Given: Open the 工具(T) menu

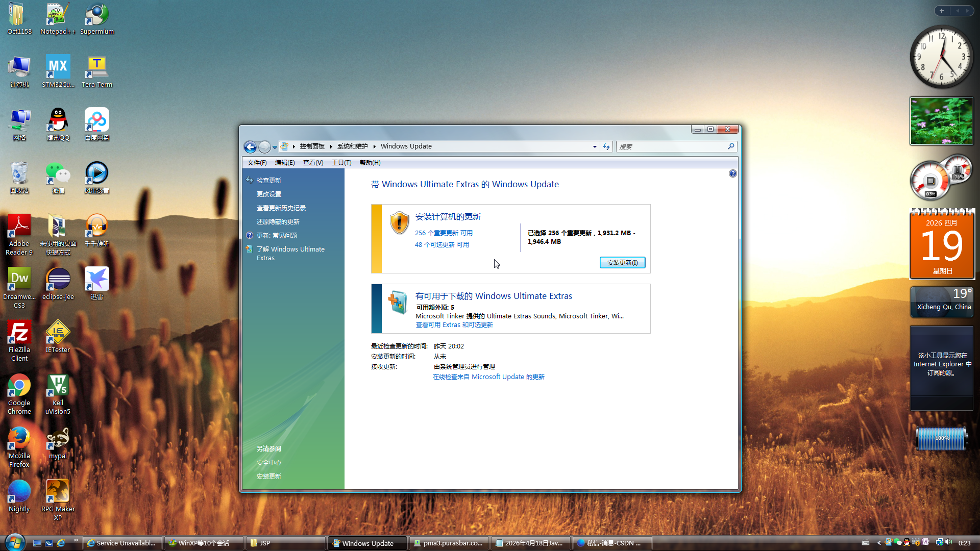Looking at the screenshot, I should pyautogui.click(x=341, y=163).
